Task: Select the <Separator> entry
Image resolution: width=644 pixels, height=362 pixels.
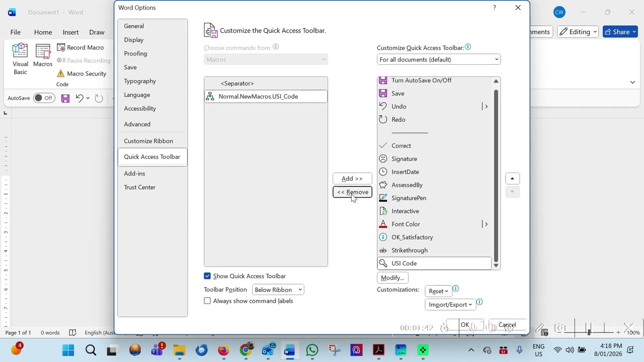Action: [266, 83]
